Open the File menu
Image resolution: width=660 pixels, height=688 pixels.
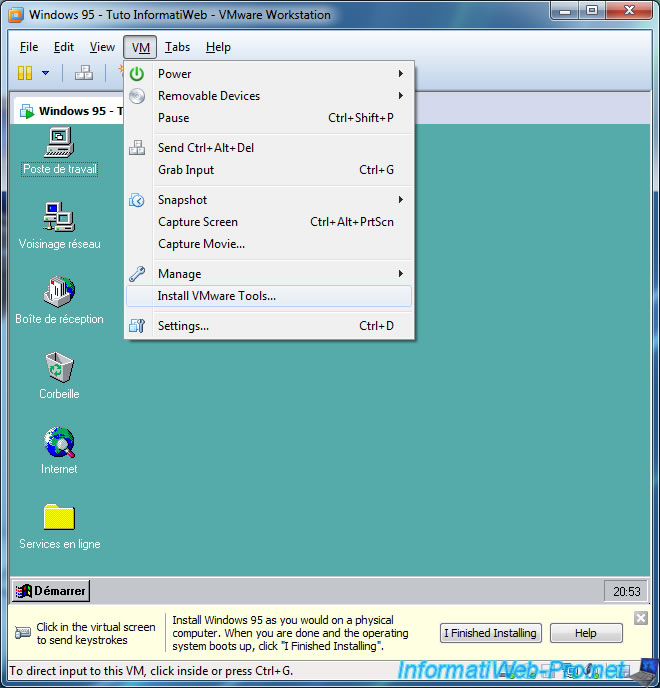coord(29,47)
